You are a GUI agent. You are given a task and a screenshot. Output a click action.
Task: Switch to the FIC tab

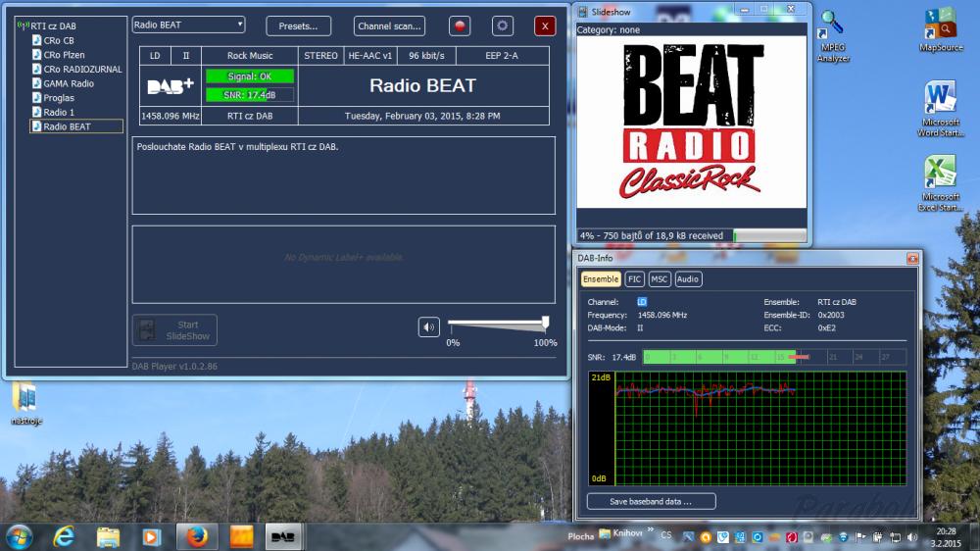pos(634,279)
